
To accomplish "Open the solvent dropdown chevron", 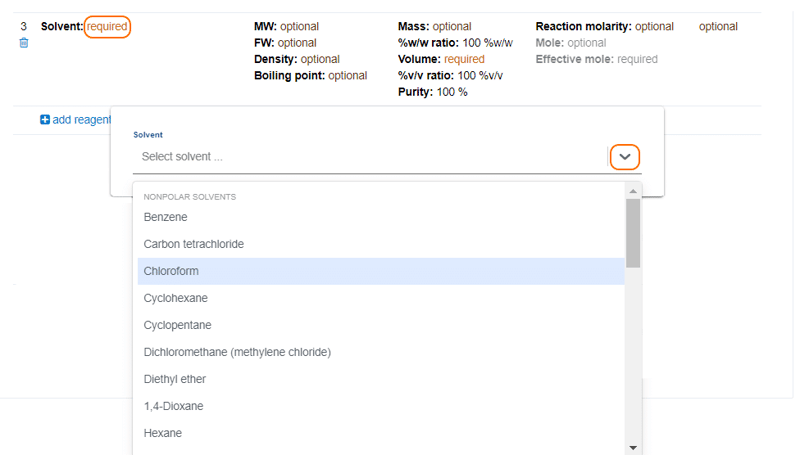I will click(x=624, y=157).
